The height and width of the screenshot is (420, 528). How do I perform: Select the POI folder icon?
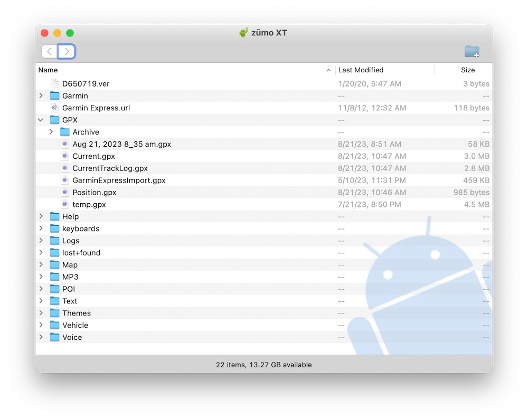tap(54, 289)
